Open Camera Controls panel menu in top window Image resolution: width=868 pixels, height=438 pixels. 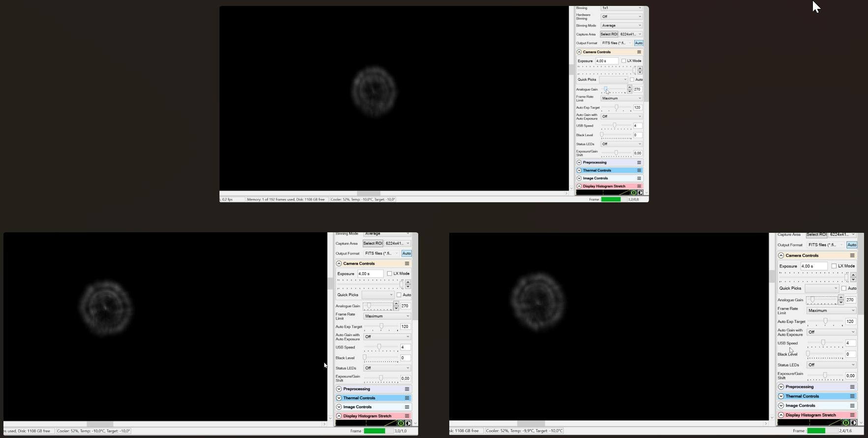(639, 52)
